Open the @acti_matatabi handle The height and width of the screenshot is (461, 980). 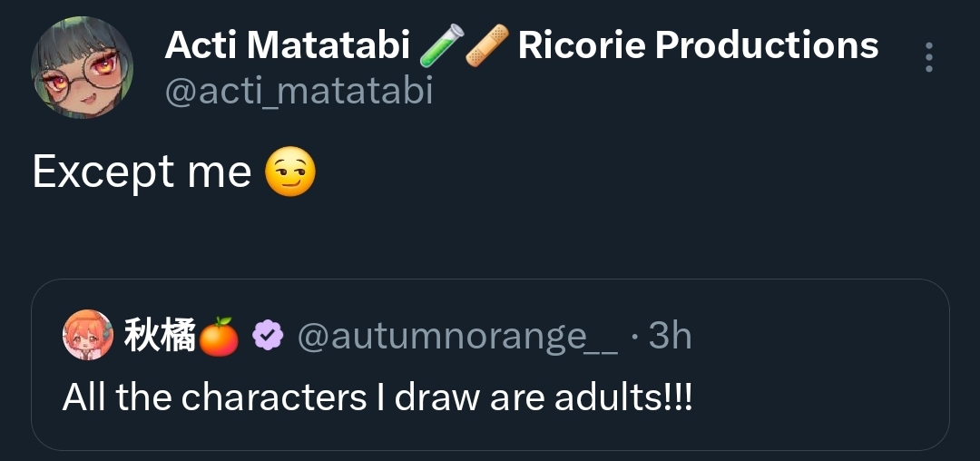299,91
